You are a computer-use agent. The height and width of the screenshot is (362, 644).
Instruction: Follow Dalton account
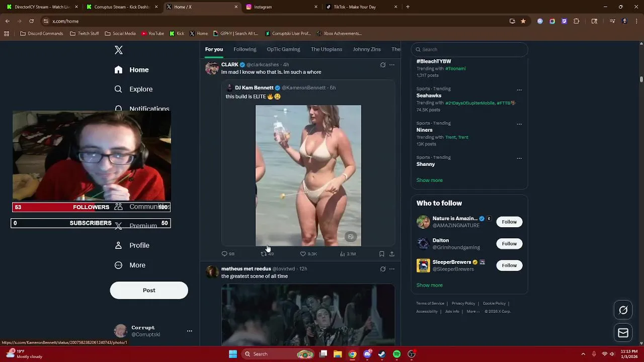(x=509, y=244)
